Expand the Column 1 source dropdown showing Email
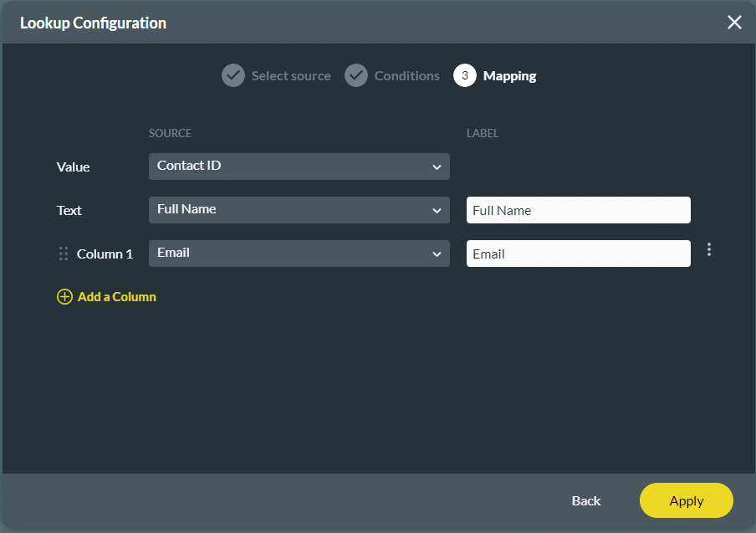 [299, 254]
